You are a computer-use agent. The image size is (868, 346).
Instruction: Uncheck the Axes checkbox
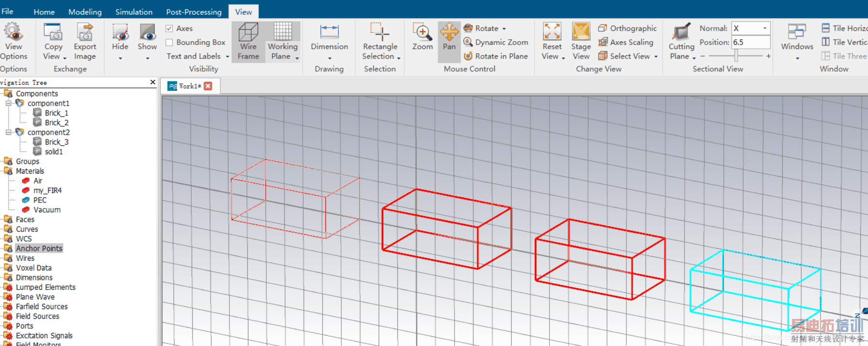click(169, 29)
